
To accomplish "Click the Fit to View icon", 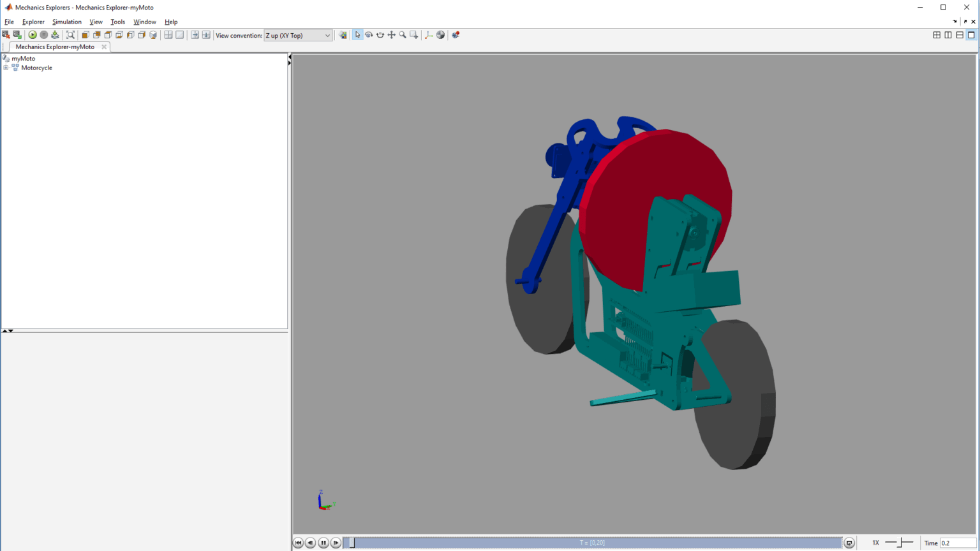I will pyautogui.click(x=71, y=35).
